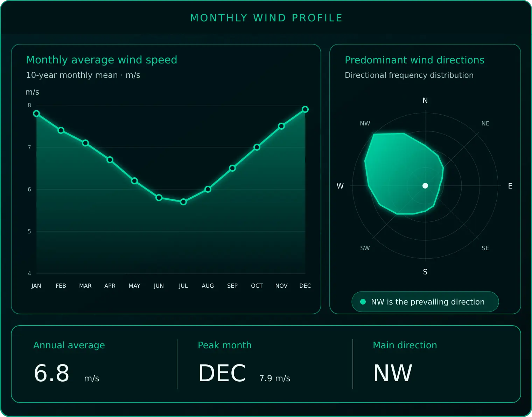
Task: Select the SEP data point on chart
Action: point(232,168)
